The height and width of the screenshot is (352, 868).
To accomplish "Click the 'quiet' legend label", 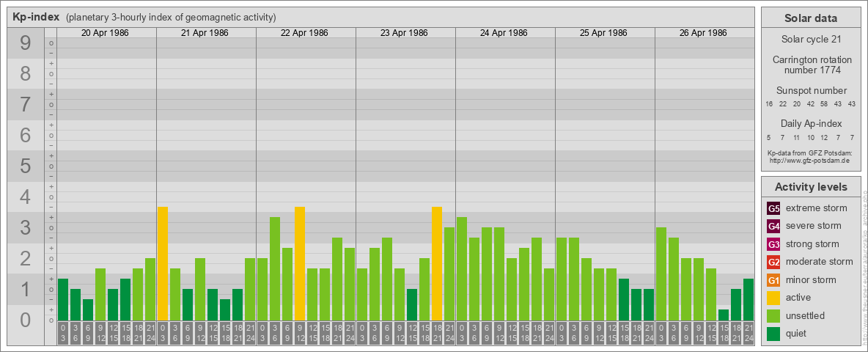I will [797, 333].
